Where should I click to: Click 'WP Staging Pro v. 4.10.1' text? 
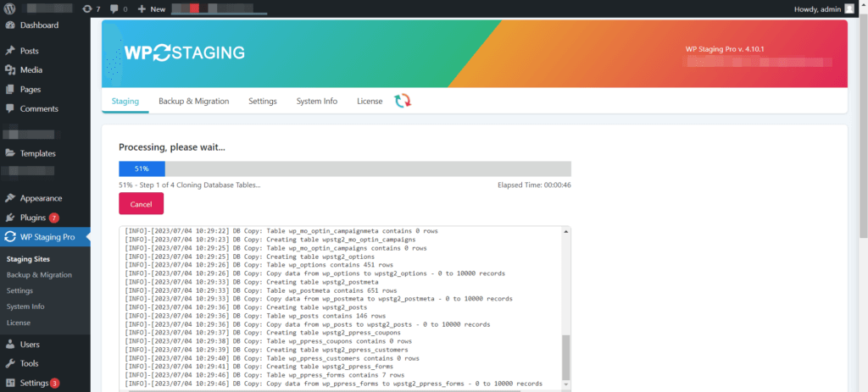[725, 49]
